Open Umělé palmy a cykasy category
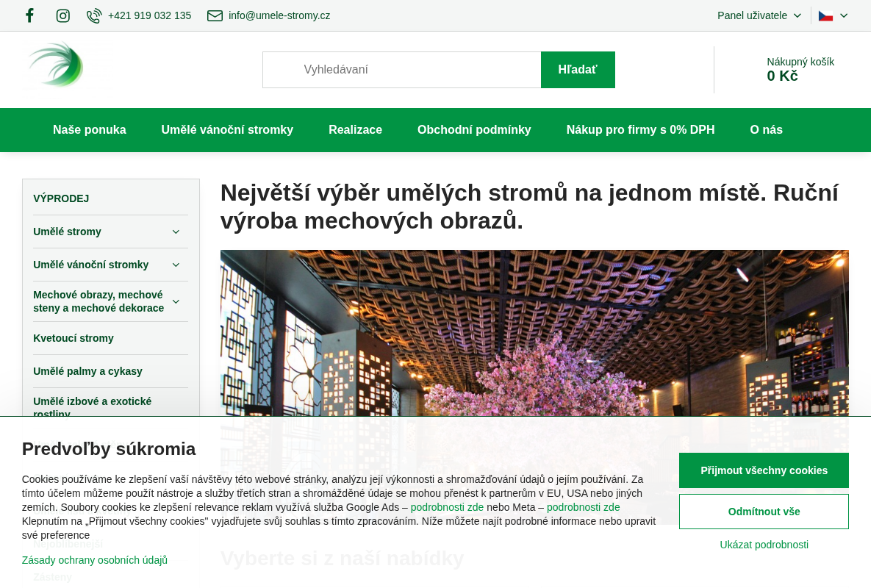Viewport: 882px width, 588px height. tap(87, 371)
